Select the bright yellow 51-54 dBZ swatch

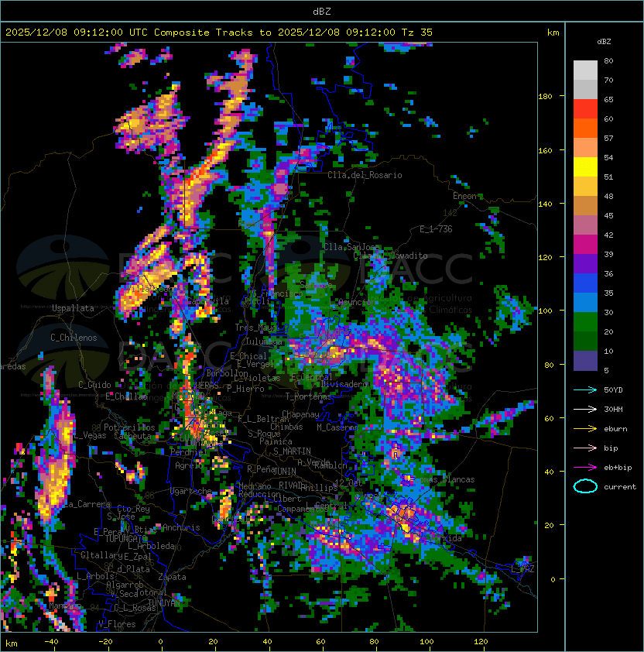(x=585, y=167)
